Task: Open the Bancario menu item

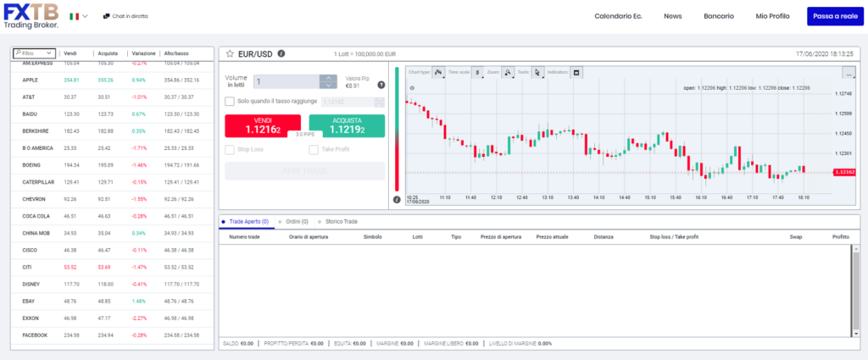Action: click(719, 16)
